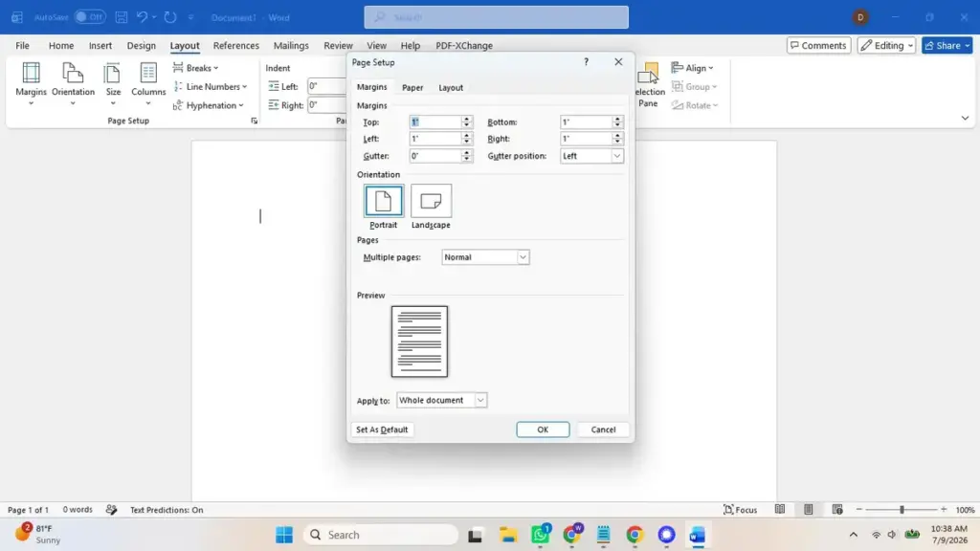980x551 pixels.
Task: Collapse the ribbon using the chevron
Action: point(965,118)
